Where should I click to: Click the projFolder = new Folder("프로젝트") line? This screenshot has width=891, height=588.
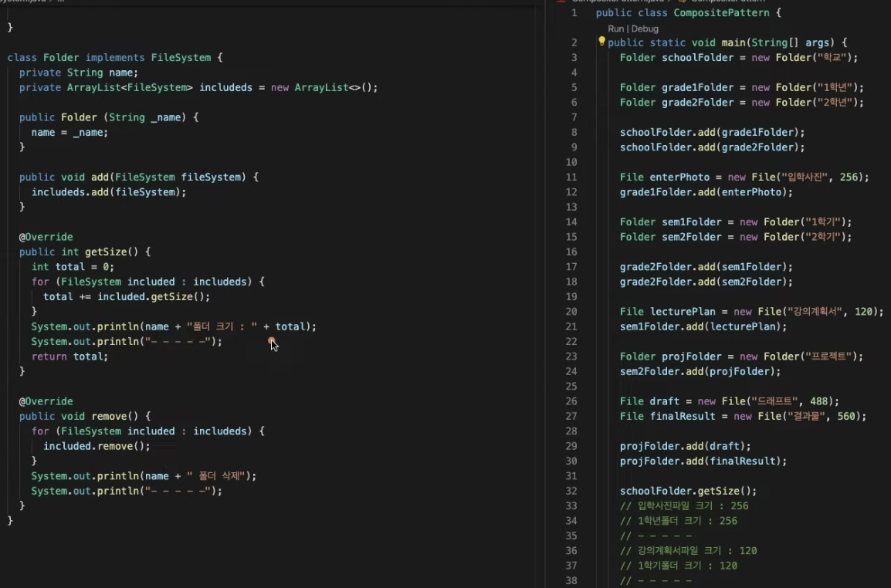click(x=742, y=357)
